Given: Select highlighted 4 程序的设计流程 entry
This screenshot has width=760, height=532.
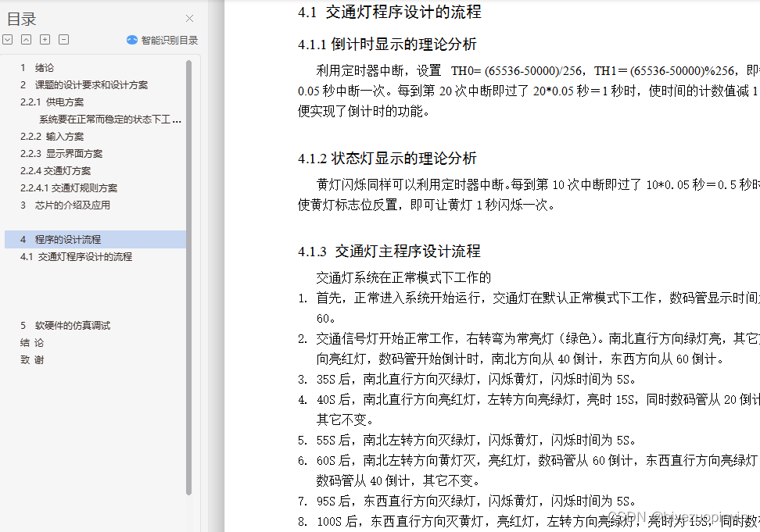Looking at the screenshot, I should (95, 240).
